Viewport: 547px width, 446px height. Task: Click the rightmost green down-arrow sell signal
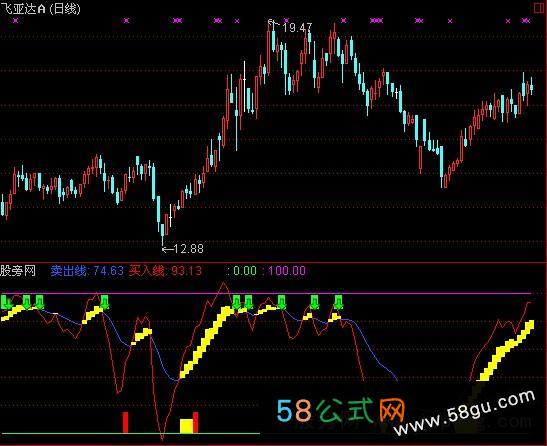click(x=338, y=302)
